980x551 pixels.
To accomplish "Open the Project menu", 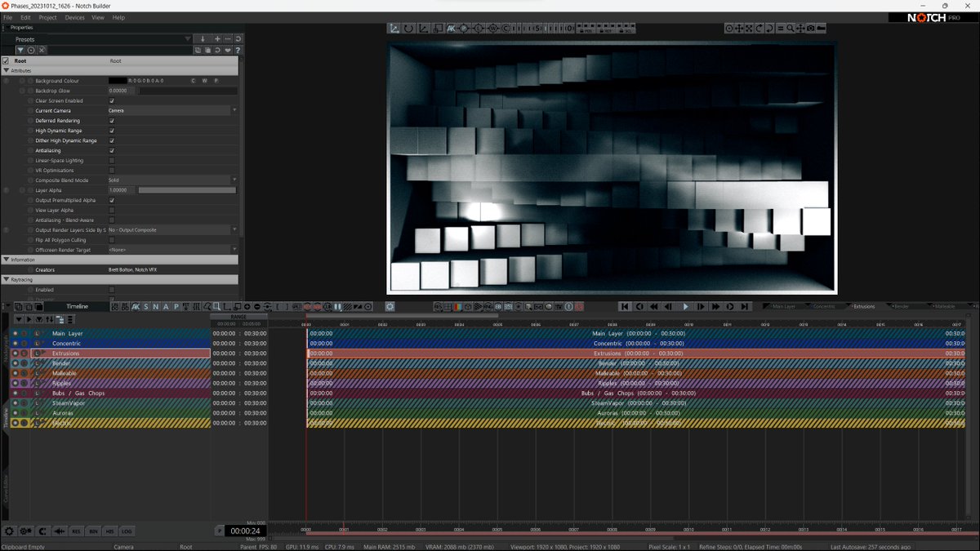I will [x=47, y=16].
